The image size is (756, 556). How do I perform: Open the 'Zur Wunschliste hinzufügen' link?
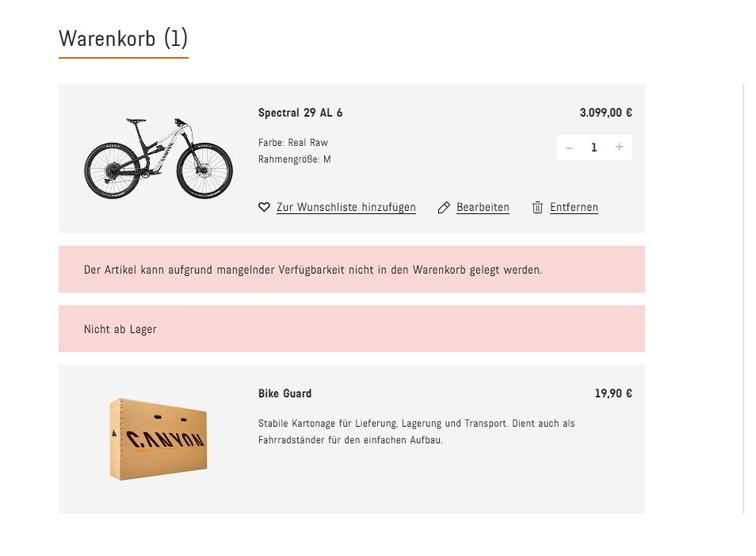point(346,208)
